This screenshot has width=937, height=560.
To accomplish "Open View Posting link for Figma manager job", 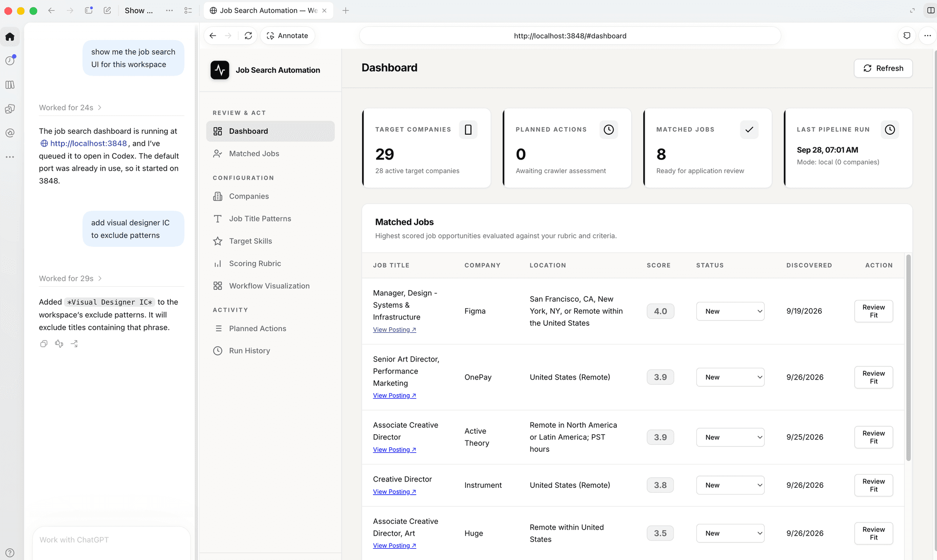I will click(394, 330).
